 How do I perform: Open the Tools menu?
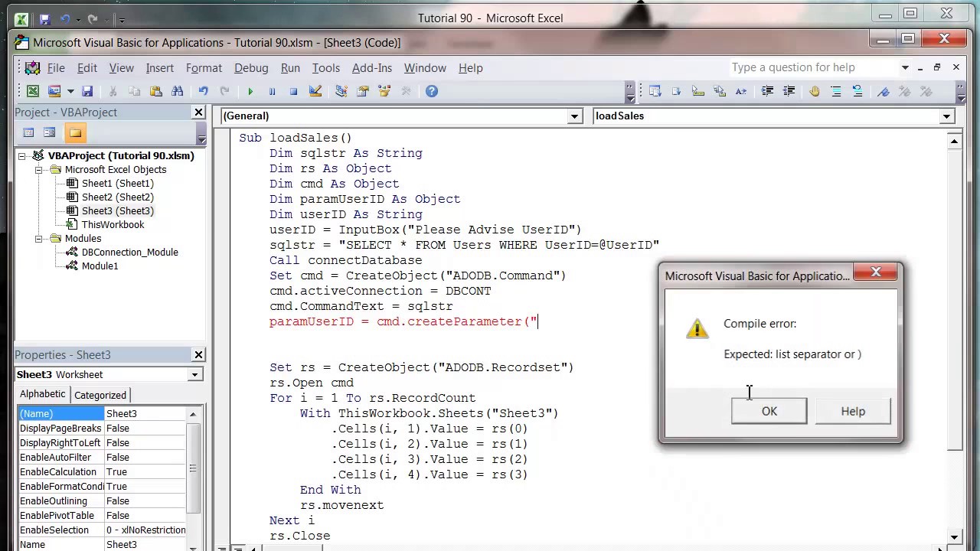325,68
